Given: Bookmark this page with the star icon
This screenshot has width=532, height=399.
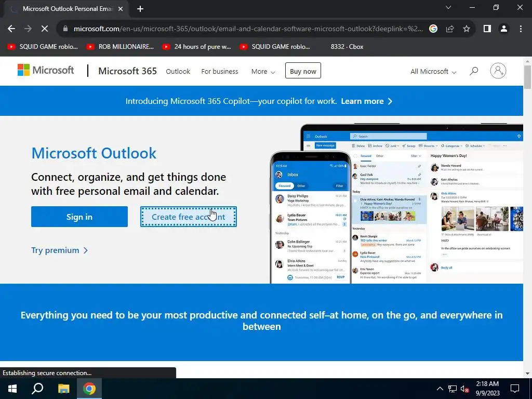Looking at the screenshot, I should click(467, 29).
